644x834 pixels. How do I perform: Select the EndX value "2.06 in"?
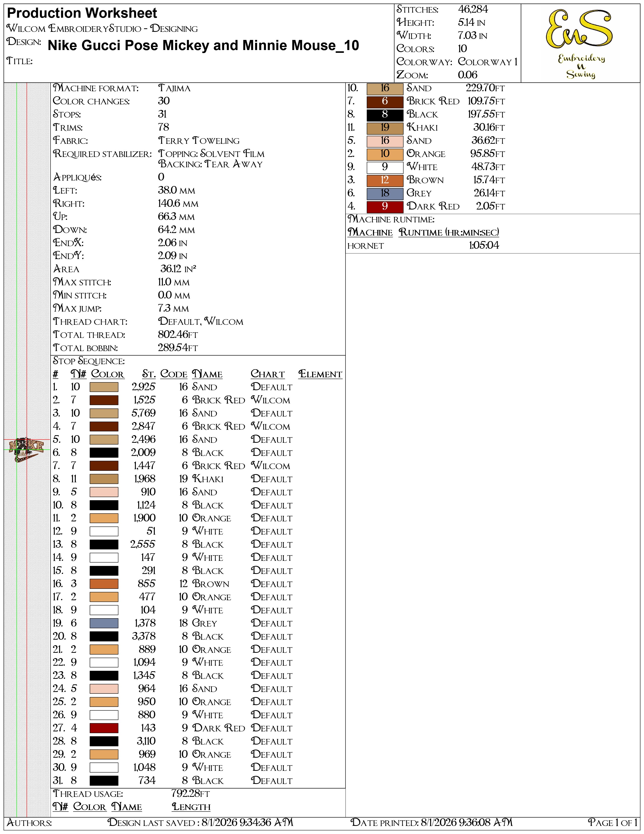pos(173,243)
